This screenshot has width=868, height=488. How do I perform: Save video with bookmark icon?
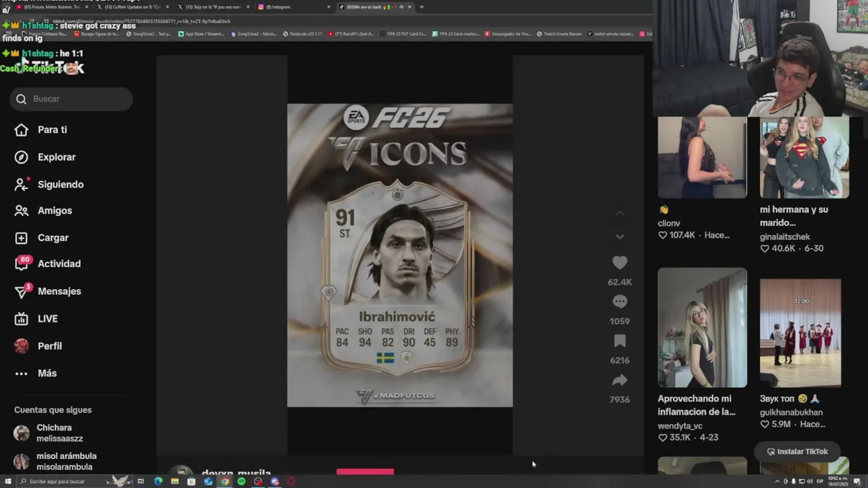point(620,341)
